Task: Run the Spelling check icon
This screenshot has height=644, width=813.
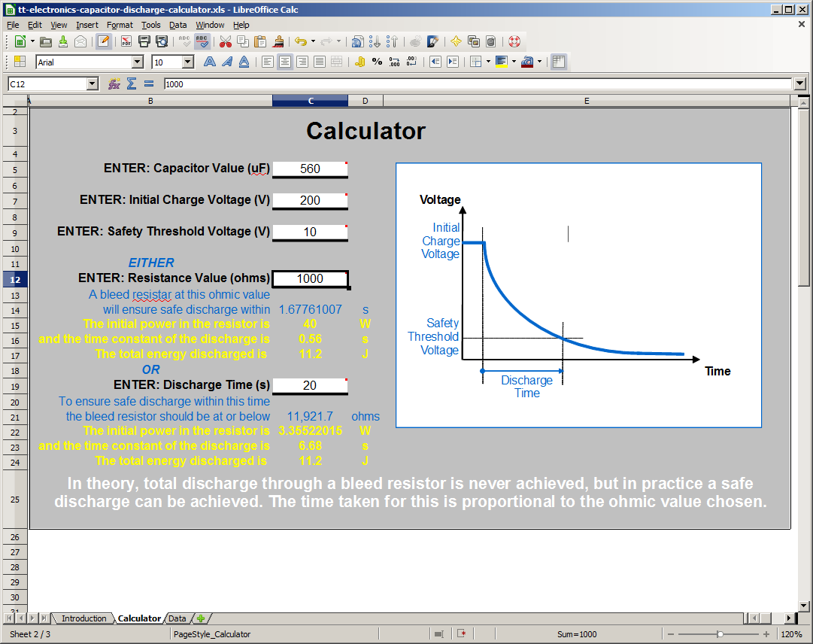Action: 184,41
